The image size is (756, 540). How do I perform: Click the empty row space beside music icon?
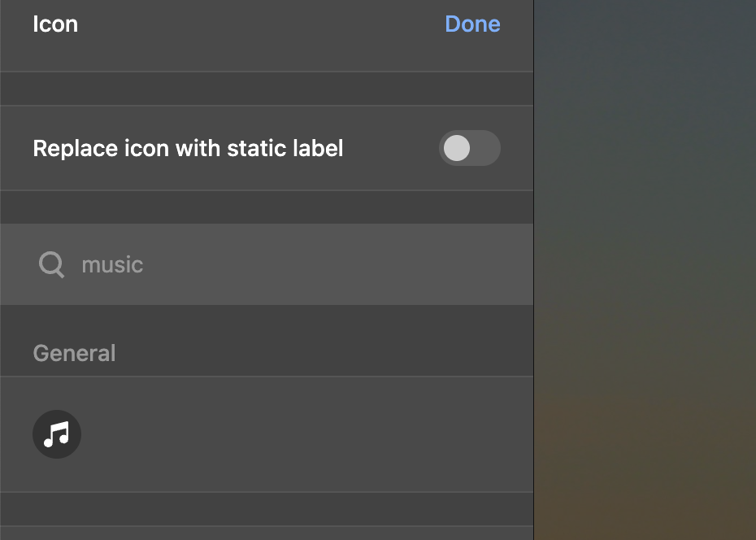(x=309, y=434)
